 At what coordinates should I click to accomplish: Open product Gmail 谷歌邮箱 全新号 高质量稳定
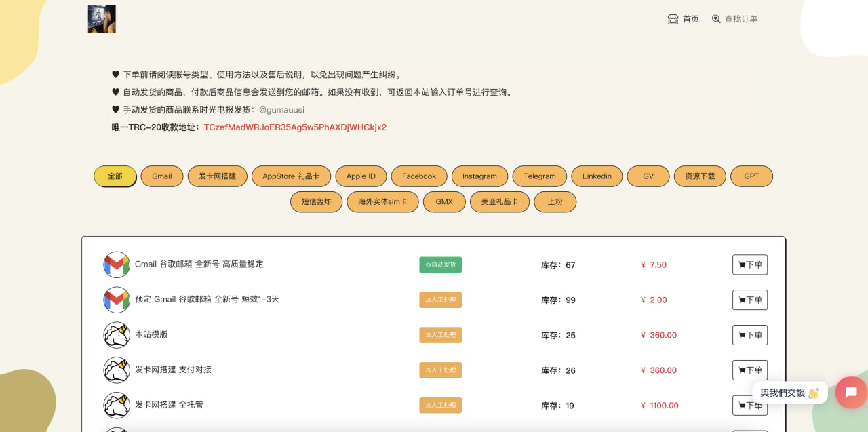pyautogui.click(x=199, y=264)
